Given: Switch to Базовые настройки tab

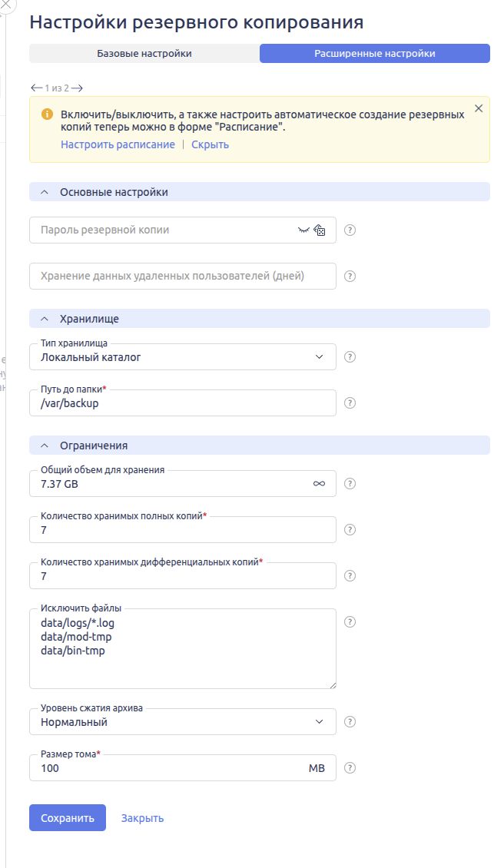Looking at the screenshot, I should (144, 54).
